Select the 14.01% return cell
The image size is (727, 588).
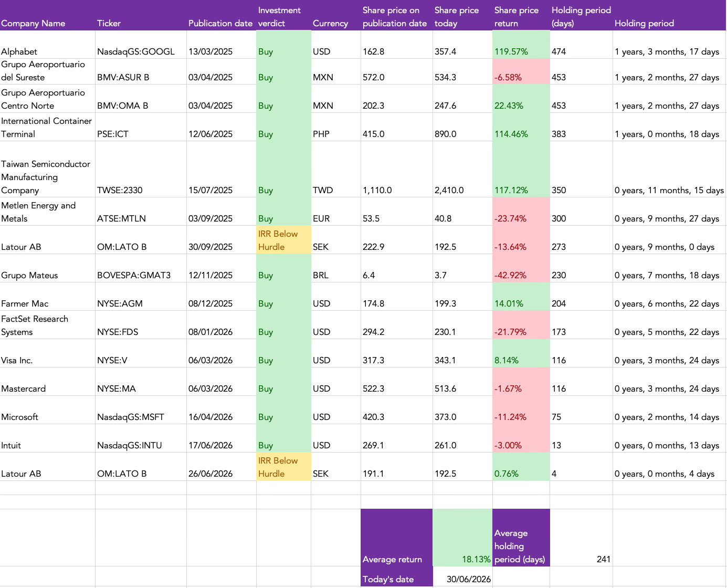coord(521,297)
